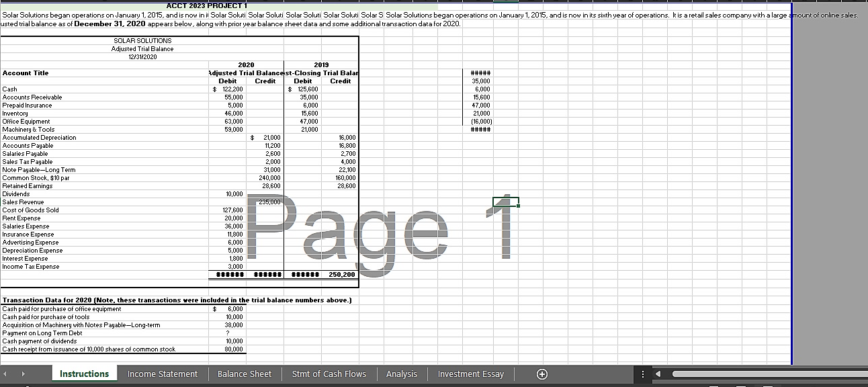Click the active Instructions sheet tab
Viewport: 868px width, 387px height.
pyautogui.click(x=84, y=374)
